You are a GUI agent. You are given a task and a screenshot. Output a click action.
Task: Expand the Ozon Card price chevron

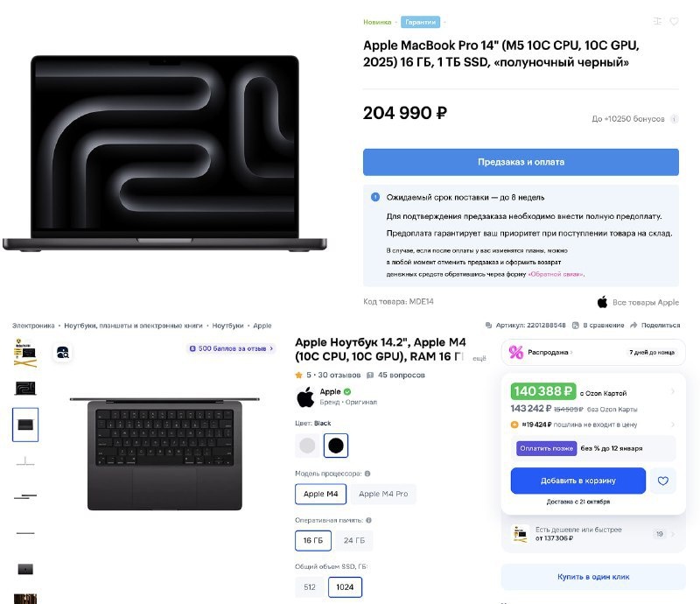pyautogui.click(x=673, y=391)
